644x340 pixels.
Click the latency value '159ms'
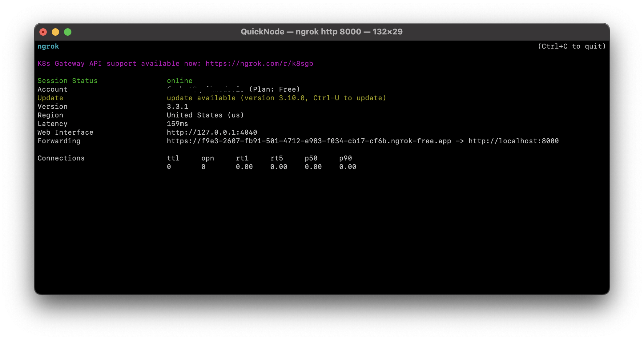pyautogui.click(x=177, y=124)
